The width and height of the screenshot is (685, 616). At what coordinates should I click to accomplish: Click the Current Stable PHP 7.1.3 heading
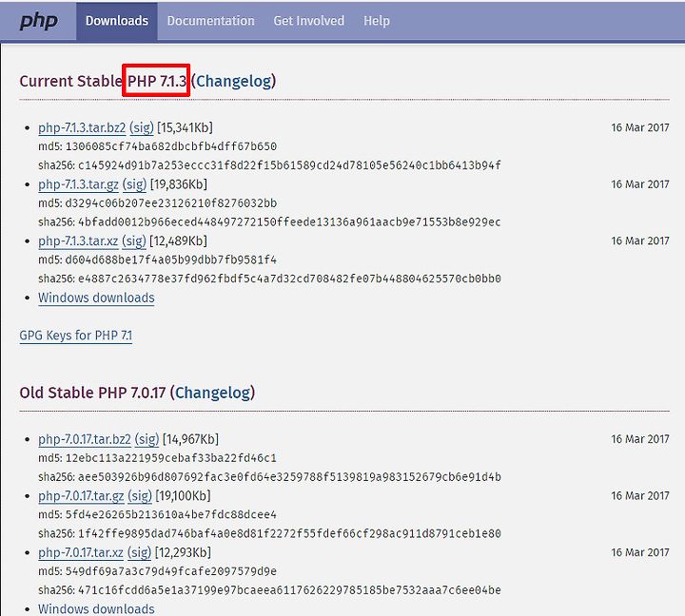click(x=147, y=81)
